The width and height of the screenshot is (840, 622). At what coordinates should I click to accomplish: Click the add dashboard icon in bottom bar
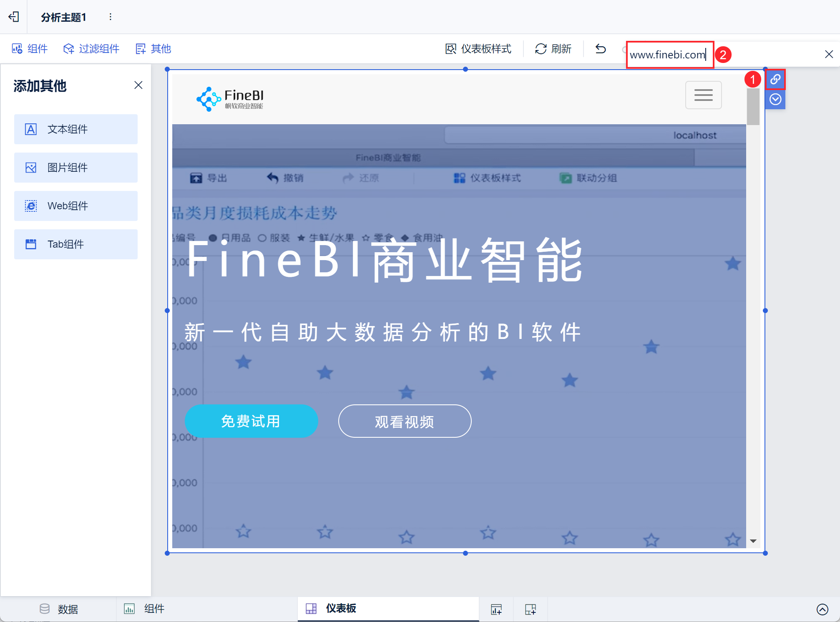pos(531,609)
